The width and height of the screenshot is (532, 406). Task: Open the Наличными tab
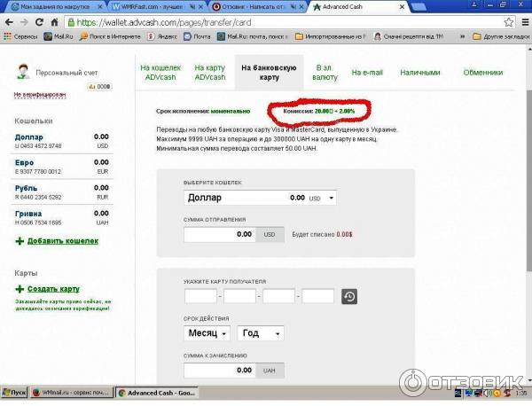[420, 72]
